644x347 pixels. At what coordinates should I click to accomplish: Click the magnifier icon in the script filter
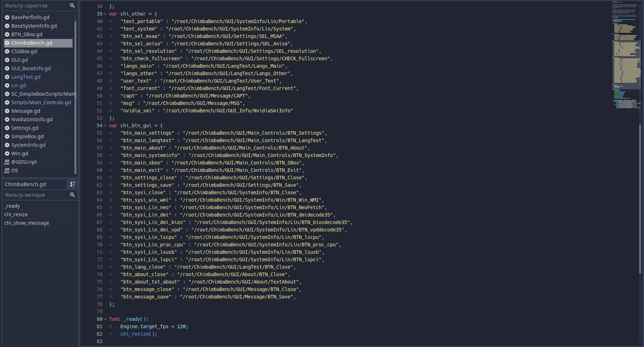[x=72, y=6]
